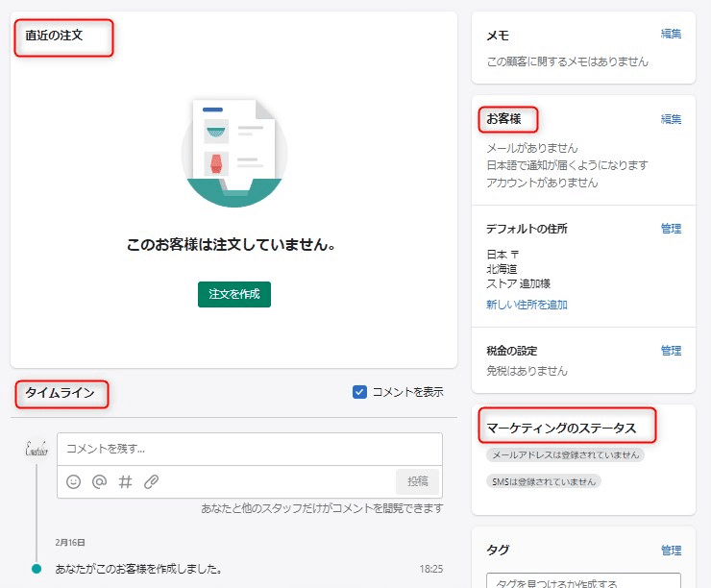
Task: Manage the 税金の設定 section
Action: 671,351
